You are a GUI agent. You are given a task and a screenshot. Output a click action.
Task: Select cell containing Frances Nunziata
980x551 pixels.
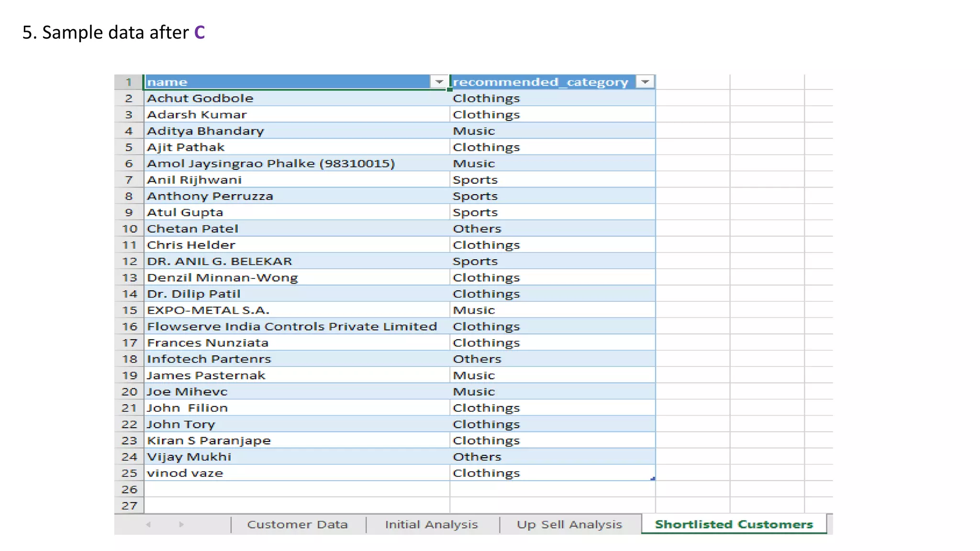pos(297,342)
